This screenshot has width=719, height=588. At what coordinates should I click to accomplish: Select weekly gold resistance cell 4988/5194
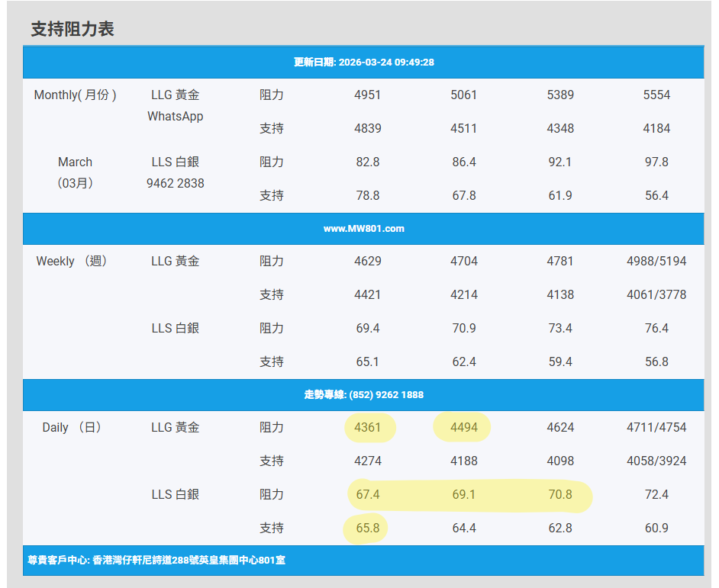(656, 262)
